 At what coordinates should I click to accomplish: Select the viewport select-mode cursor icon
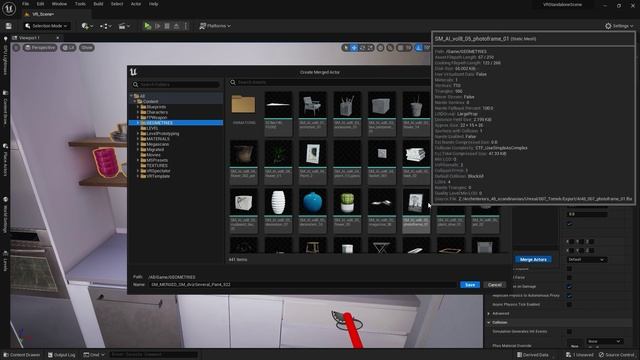(x=346, y=48)
